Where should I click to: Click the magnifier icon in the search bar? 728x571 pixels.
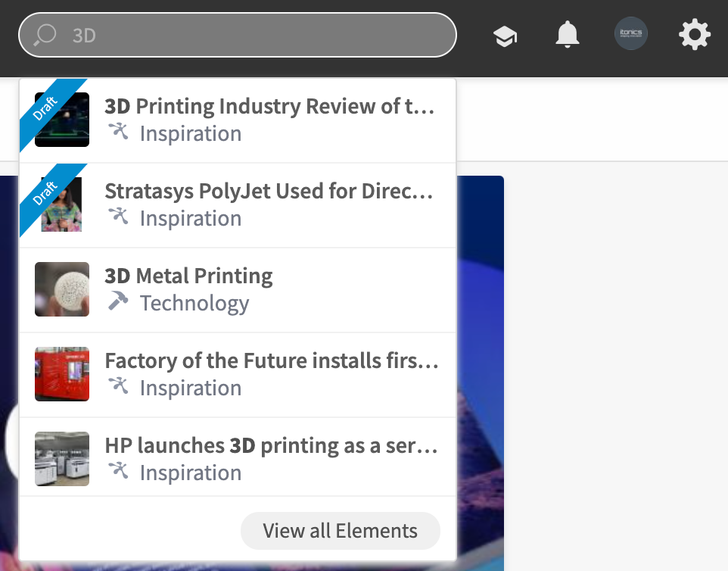(x=45, y=35)
